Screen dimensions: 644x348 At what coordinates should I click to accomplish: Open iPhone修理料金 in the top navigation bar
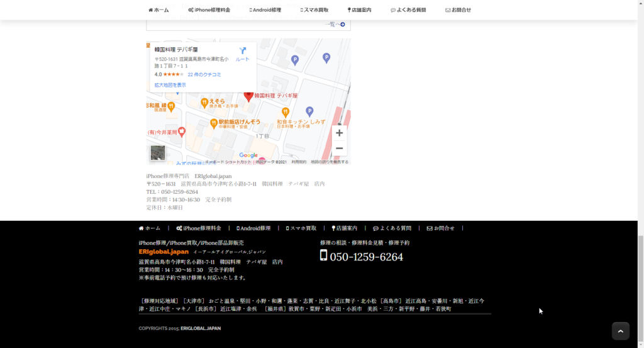[209, 10]
